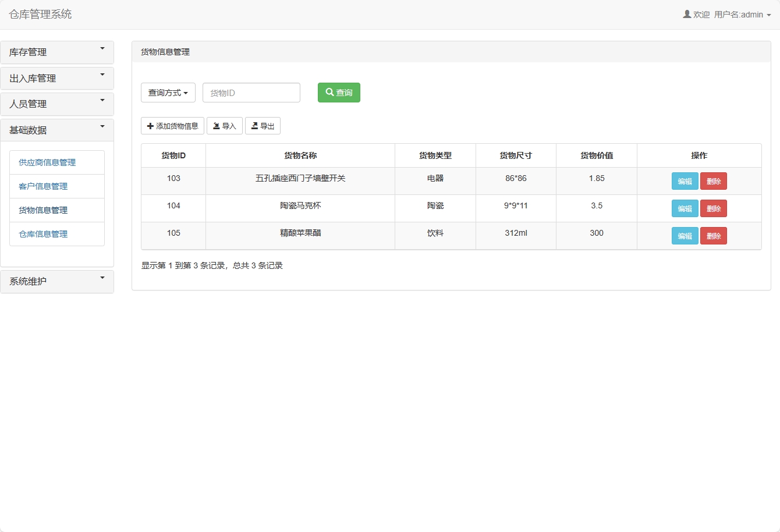Open the 查询方式 query method dropdown
This screenshot has width=780, height=532.
tap(168, 92)
